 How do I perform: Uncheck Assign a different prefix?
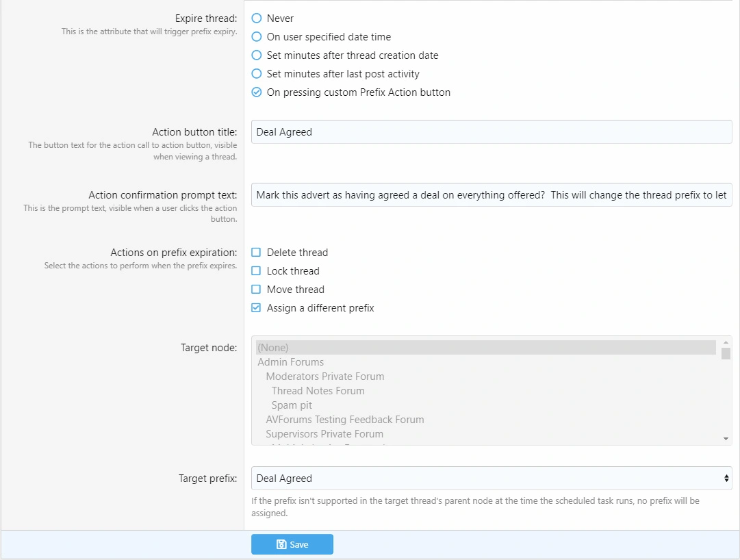click(x=257, y=308)
